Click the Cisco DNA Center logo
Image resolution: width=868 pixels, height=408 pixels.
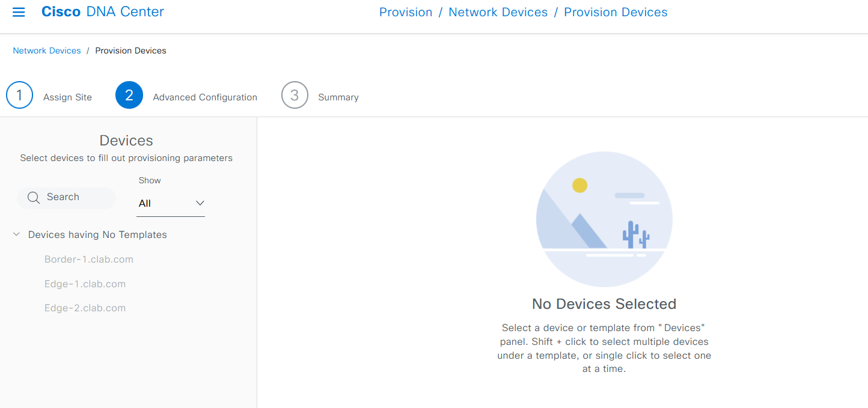click(103, 12)
